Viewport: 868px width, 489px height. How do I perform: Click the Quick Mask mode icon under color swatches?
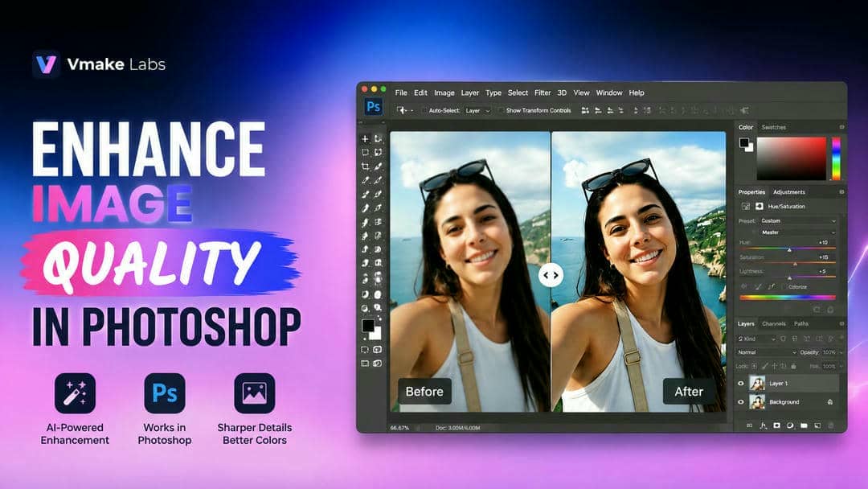tap(378, 349)
